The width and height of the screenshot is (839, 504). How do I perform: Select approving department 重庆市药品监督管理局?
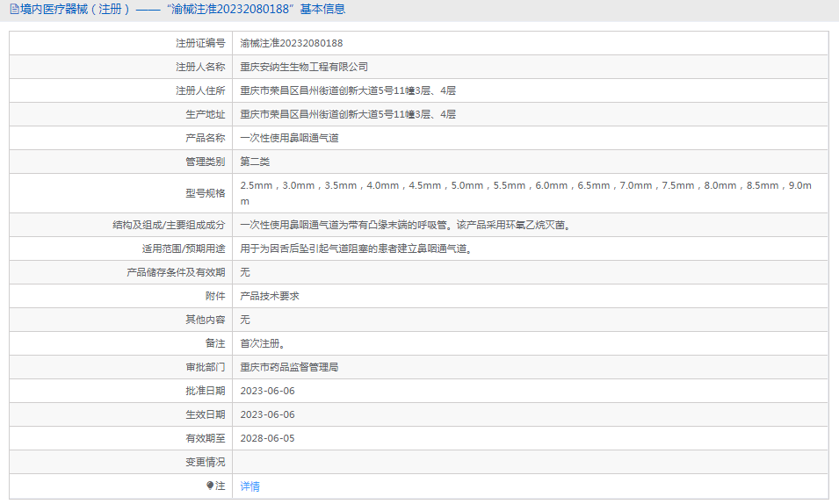pos(289,367)
